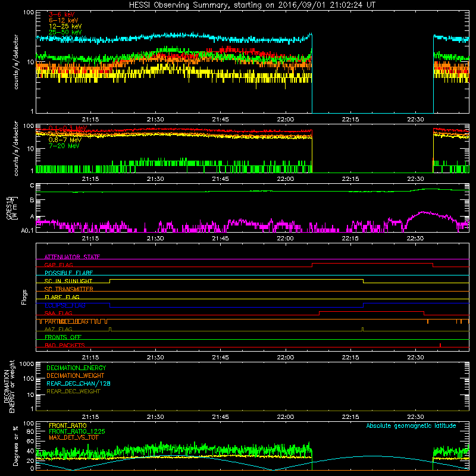
Task: Select the 6-12 keV legend label
Action: coord(64,20)
